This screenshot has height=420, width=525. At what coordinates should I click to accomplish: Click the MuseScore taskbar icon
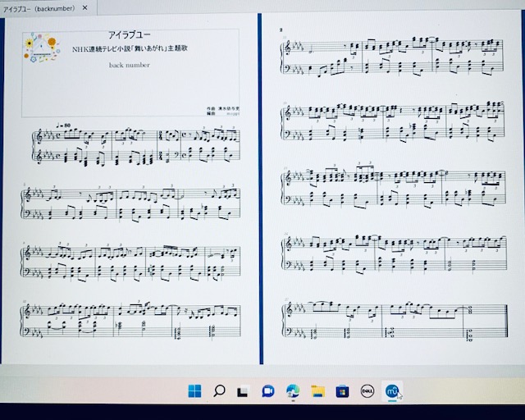tap(392, 390)
